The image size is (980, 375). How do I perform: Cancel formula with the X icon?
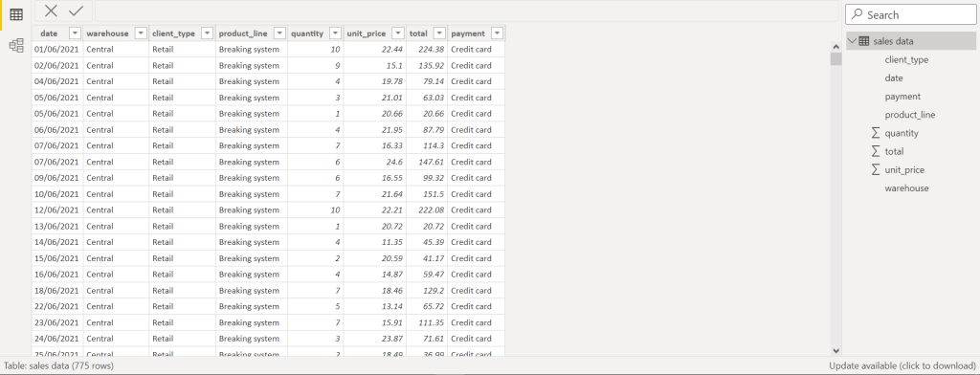click(52, 11)
